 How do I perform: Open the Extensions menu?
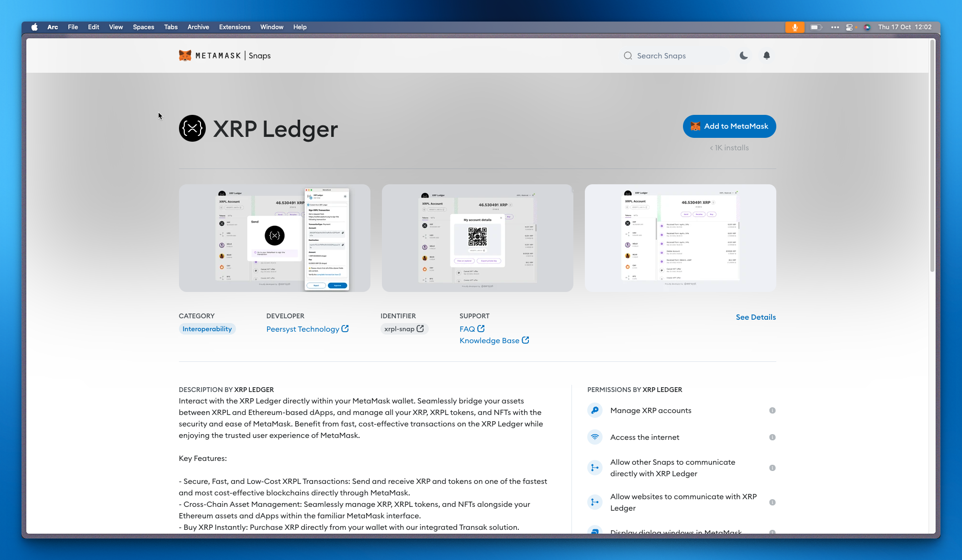coord(235,27)
